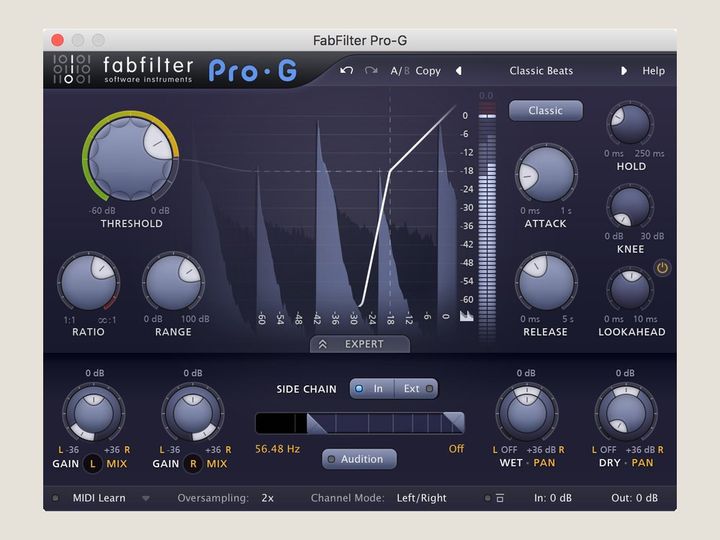720x540 pixels.
Task: Click the L channel round button
Action: tap(93, 464)
